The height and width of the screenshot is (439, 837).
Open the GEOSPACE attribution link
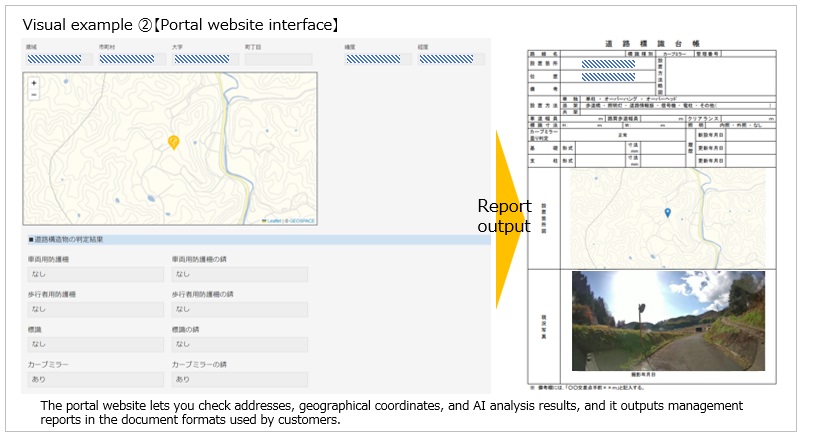301,220
